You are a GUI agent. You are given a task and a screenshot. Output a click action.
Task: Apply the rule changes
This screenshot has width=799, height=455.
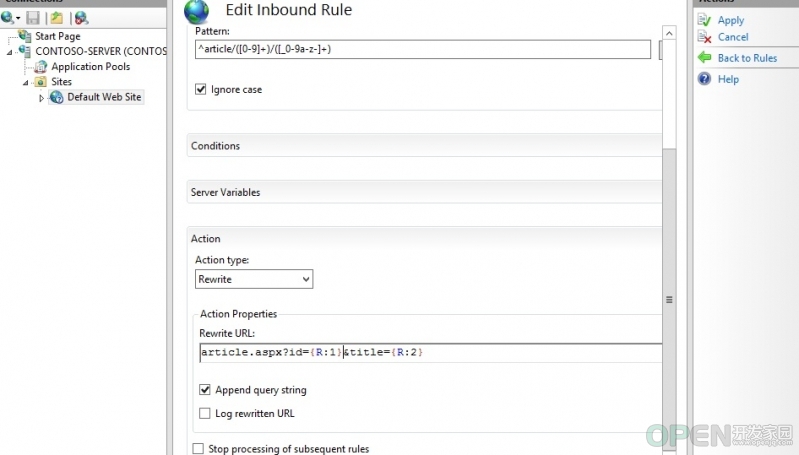point(731,20)
